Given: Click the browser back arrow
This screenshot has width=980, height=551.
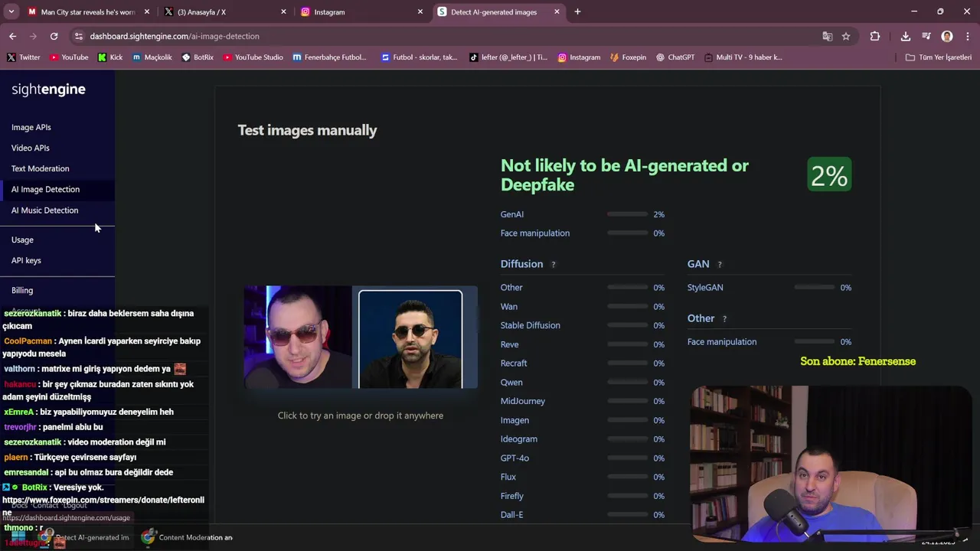Looking at the screenshot, I should click(x=12, y=36).
